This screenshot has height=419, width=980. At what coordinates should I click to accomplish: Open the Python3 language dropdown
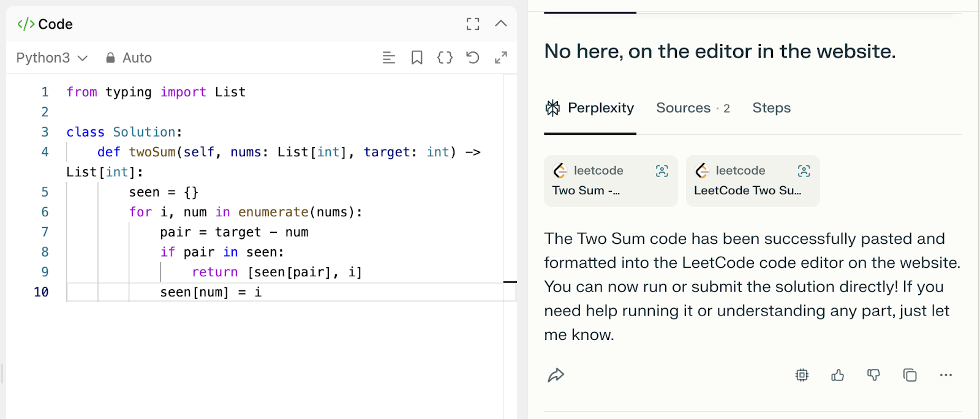pyautogui.click(x=52, y=58)
